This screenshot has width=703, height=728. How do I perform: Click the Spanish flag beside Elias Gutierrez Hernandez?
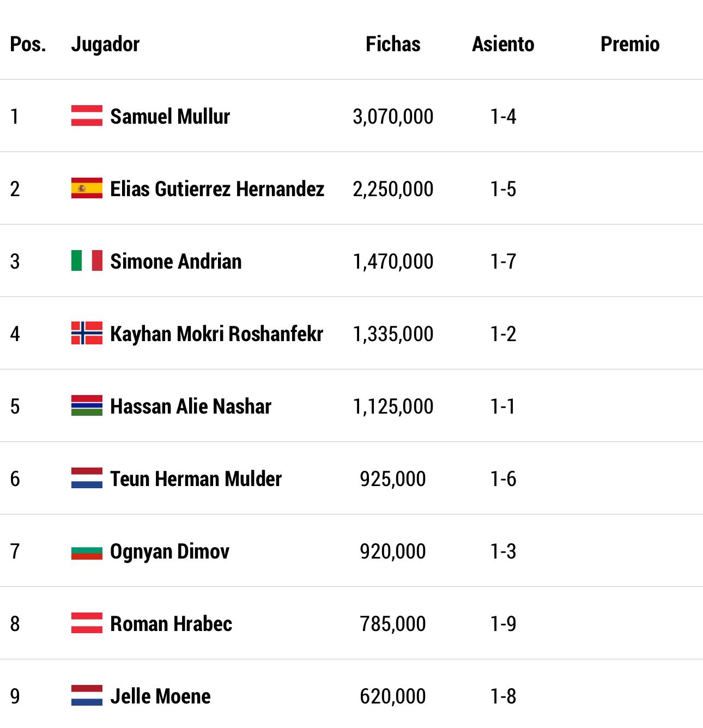pos(87,188)
